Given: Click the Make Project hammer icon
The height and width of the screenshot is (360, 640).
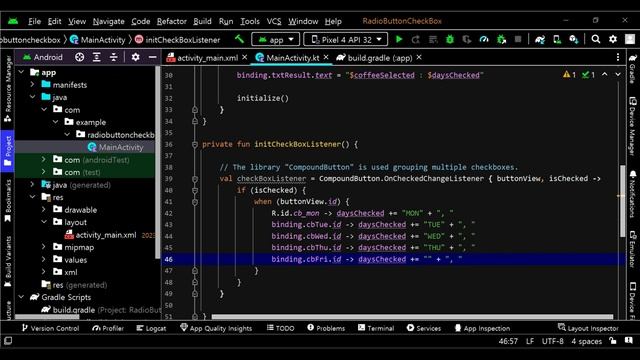Looking at the screenshot, I should coord(239,39).
